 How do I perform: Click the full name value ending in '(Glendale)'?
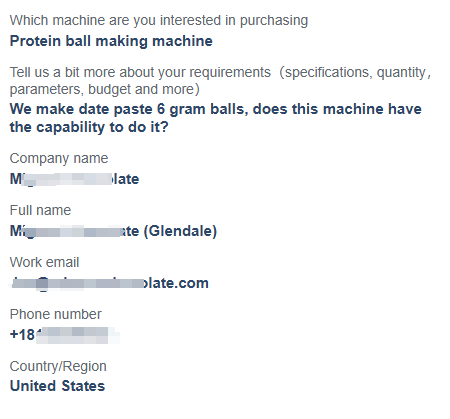[x=113, y=231]
